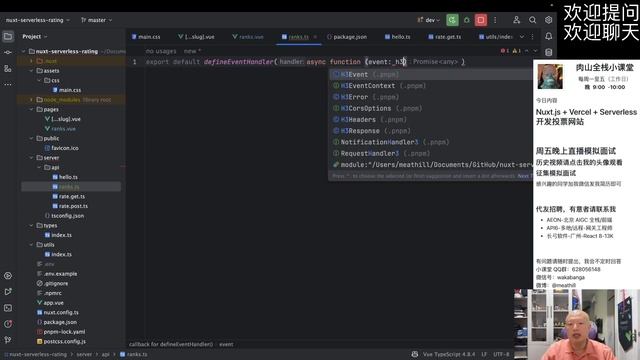Open More Actions menu beside Stop button
The image size is (640, 360).
click(x=495, y=20)
